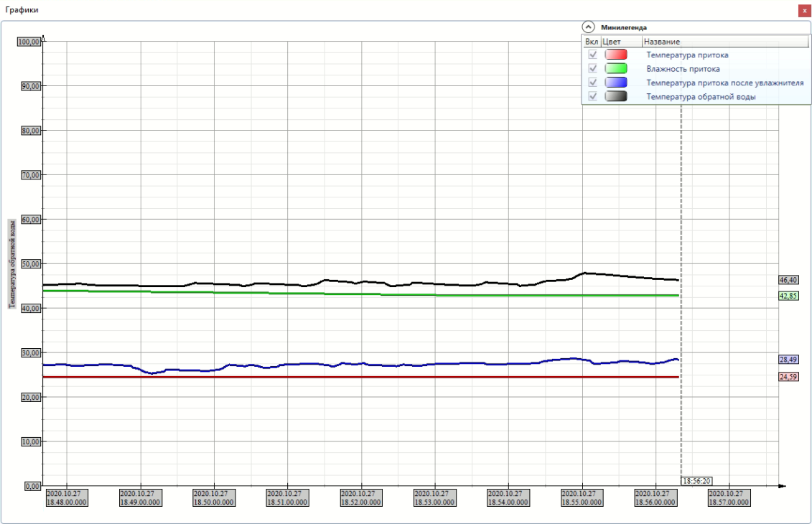The width and height of the screenshot is (812, 524).
Task: Click the 18:56:20 cursor time marker
Action: 696,481
